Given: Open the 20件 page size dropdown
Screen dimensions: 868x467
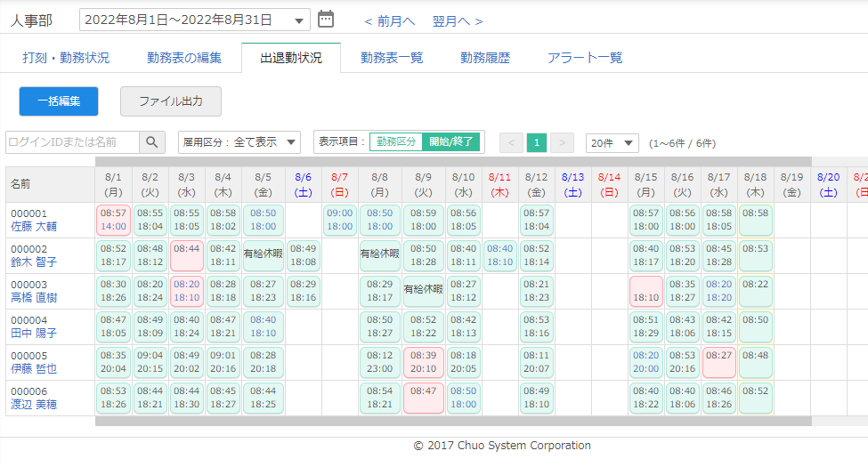Looking at the screenshot, I should [612, 143].
